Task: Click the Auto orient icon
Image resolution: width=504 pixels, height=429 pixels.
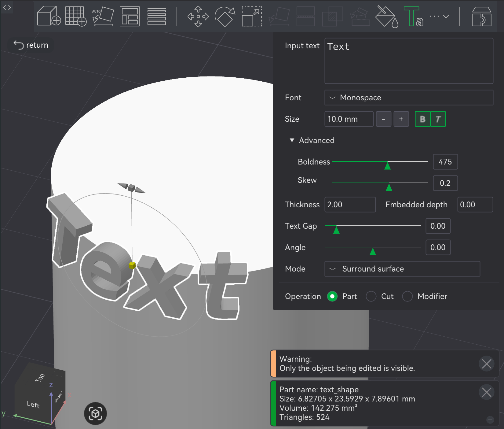Action: (x=103, y=16)
